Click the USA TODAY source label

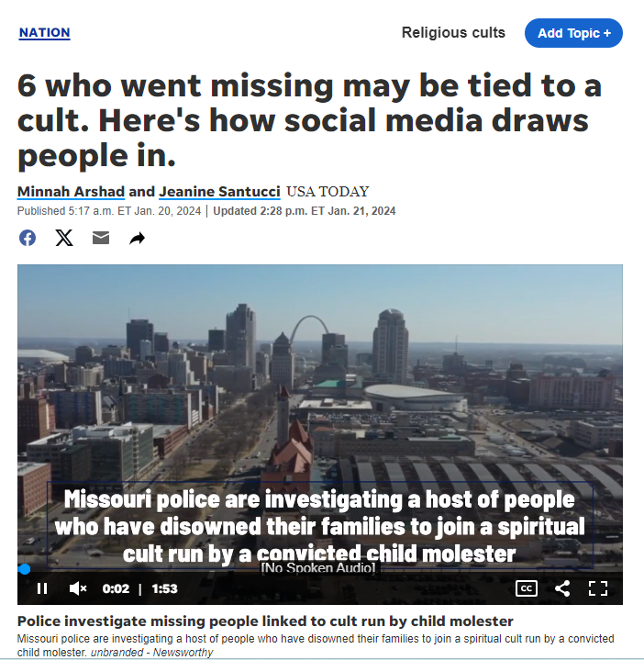click(x=328, y=192)
